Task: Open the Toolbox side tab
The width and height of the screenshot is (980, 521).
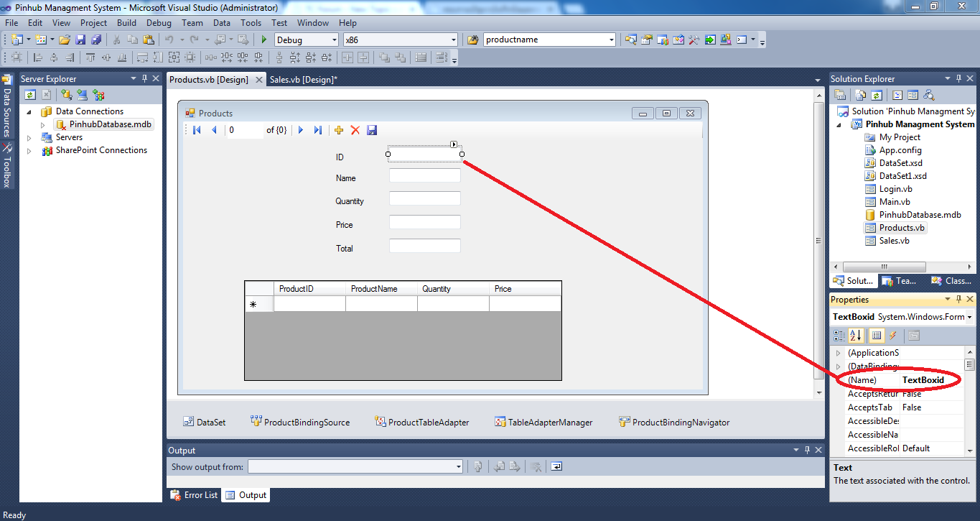Action: pos(7,166)
